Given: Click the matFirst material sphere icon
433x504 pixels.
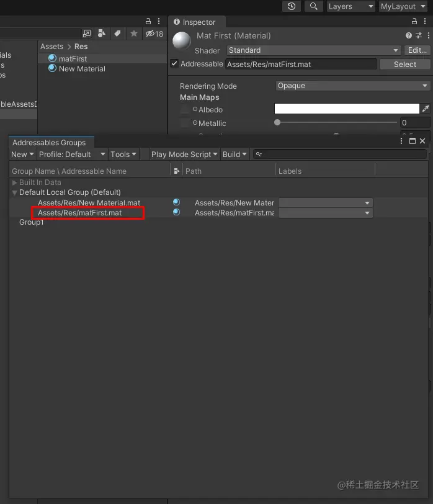Looking at the screenshot, I should (x=52, y=58).
